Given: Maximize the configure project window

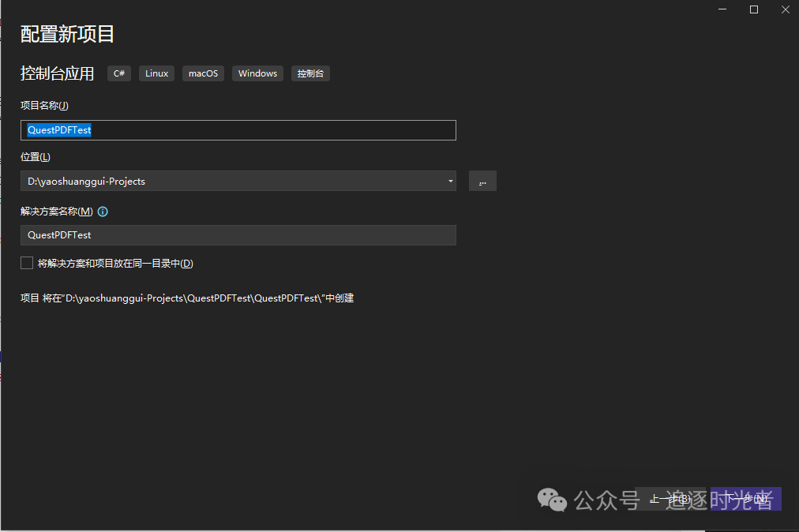Looking at the screenshot, I should click(753, 9).
